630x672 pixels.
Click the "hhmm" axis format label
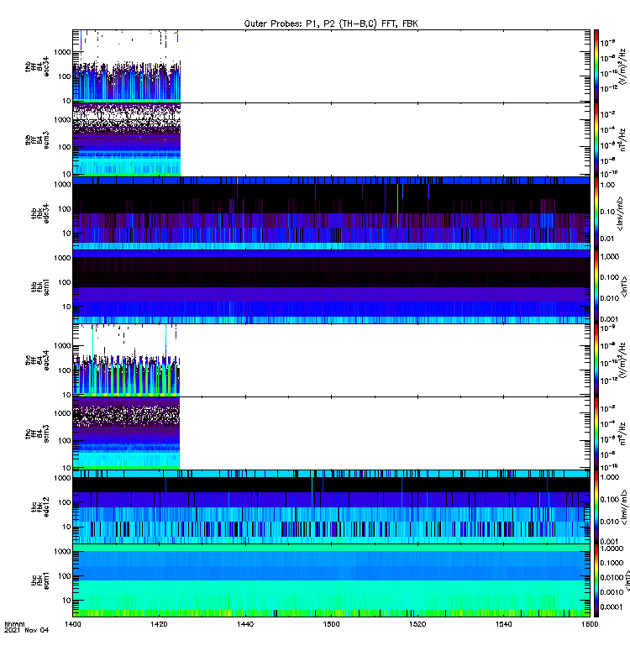pos(14,624)
